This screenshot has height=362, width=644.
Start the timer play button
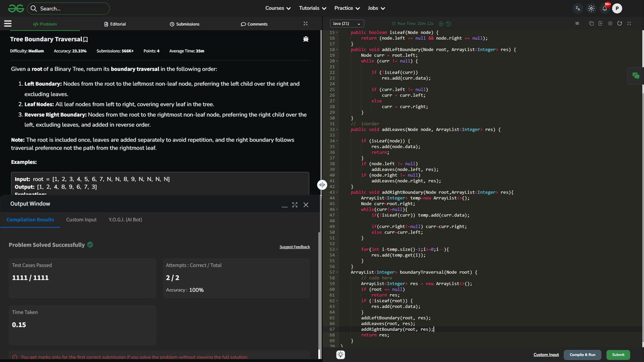tap(441, 24)
